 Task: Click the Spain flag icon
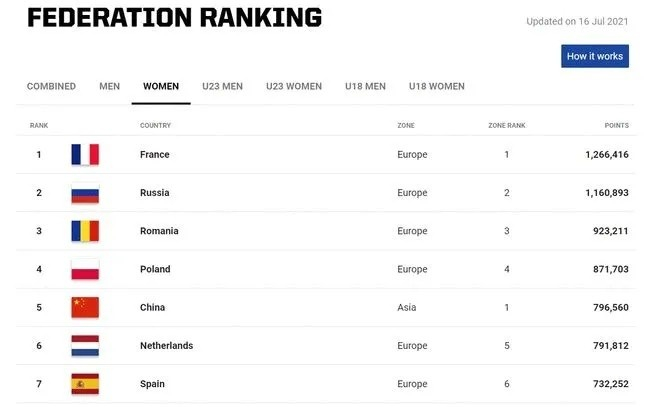pyautogui.click(x=85, y=384)
